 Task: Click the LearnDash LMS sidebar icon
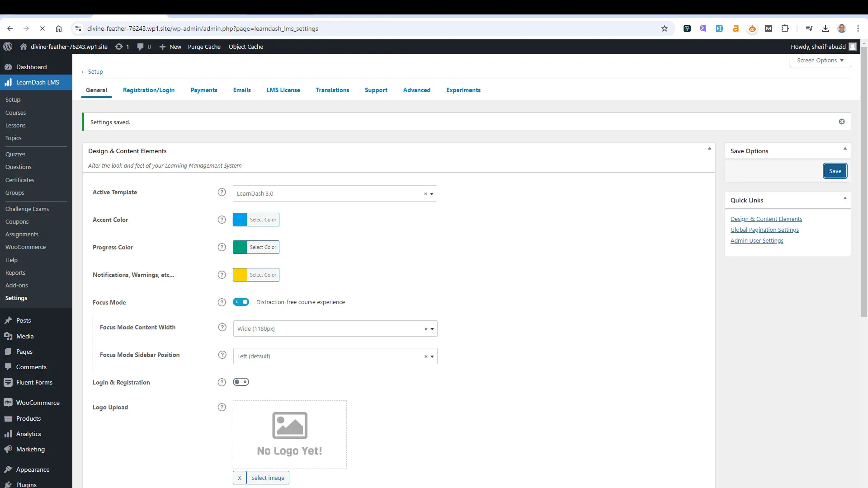8,82
